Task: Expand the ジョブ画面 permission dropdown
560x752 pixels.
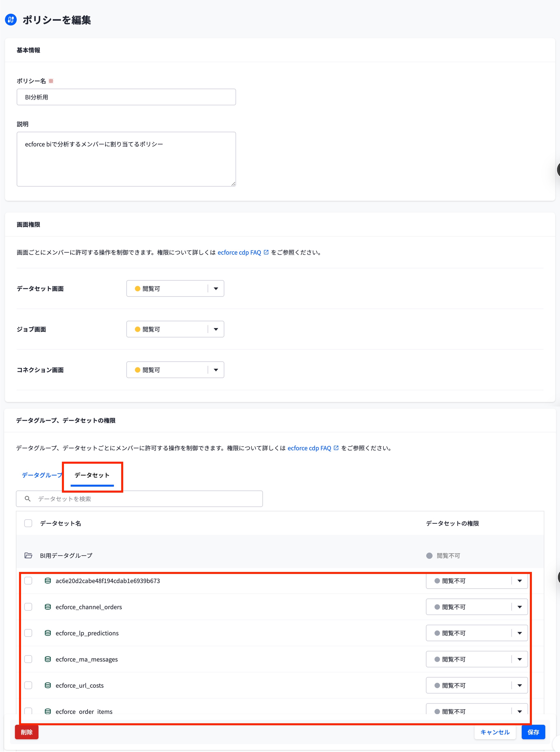Action: coord(175,329)
